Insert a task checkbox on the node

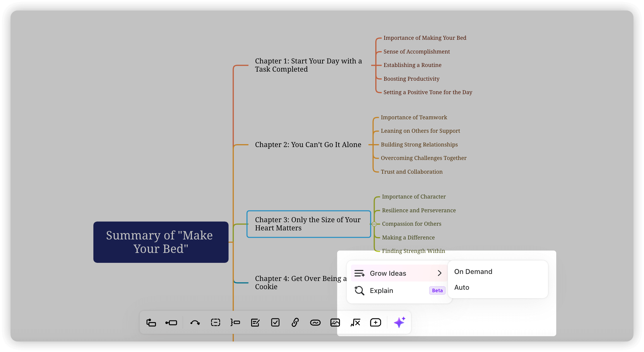tap(275, 322)
